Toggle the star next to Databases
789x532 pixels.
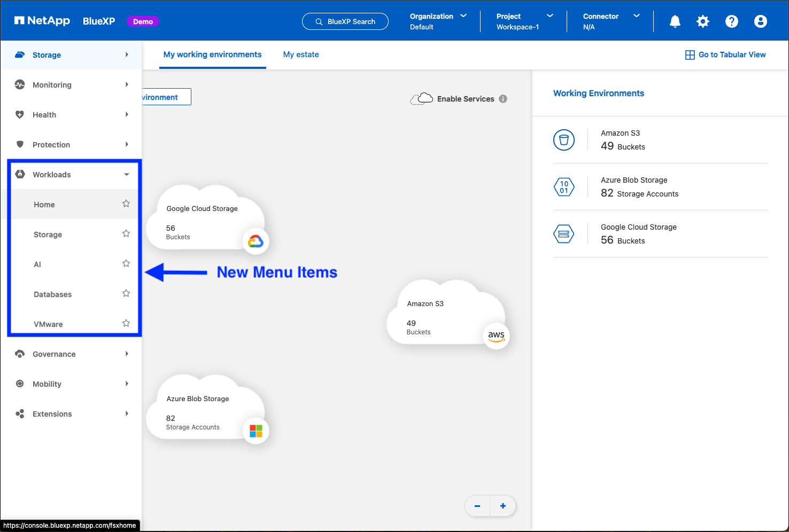[126, 293]
